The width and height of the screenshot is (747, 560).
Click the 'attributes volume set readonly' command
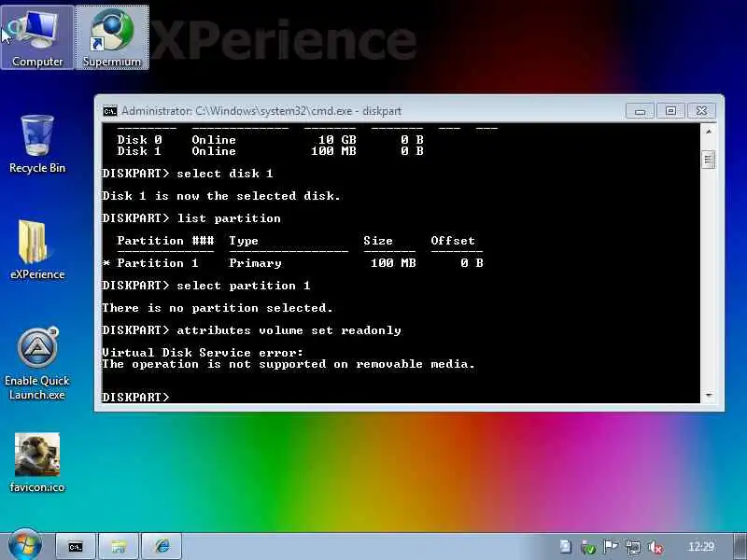pyautogui.click(x=289, y=330)
